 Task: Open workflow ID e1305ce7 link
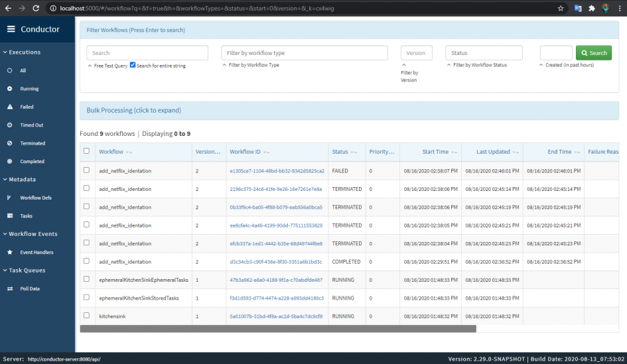[277, 171]
